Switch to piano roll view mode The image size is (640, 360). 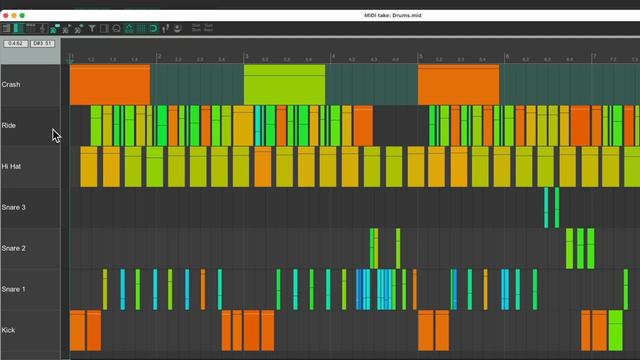(7, 28)
